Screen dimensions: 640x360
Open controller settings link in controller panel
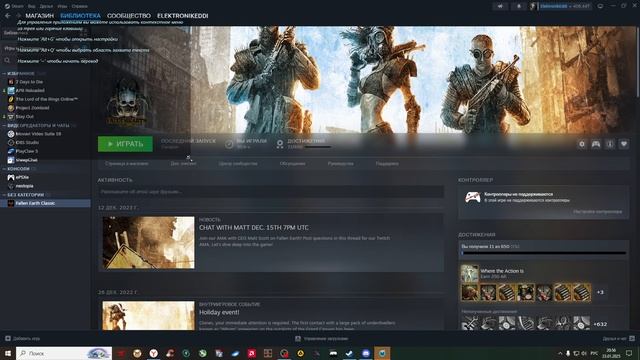tap(598, 211)
